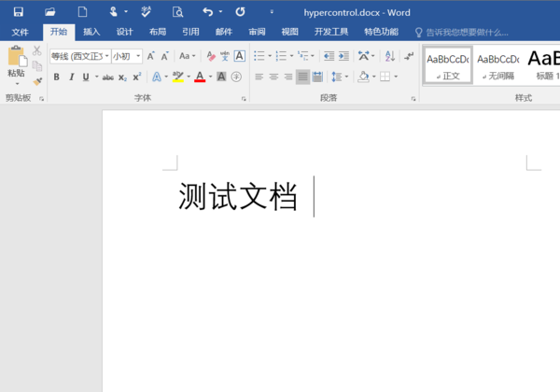Select the Format Painter brush
The height and width of the screenshot is (392, 560).
pyautogui.click(x=37, y=81)
